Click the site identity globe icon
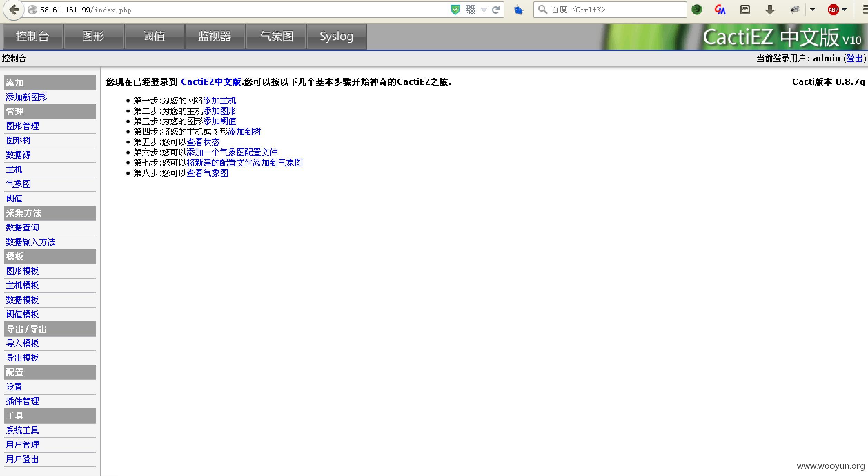The height and width of the screenshot is (476, 868). coord(32,10)
